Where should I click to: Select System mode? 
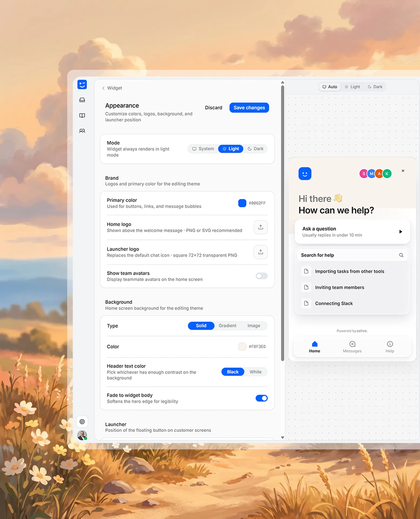203,149
